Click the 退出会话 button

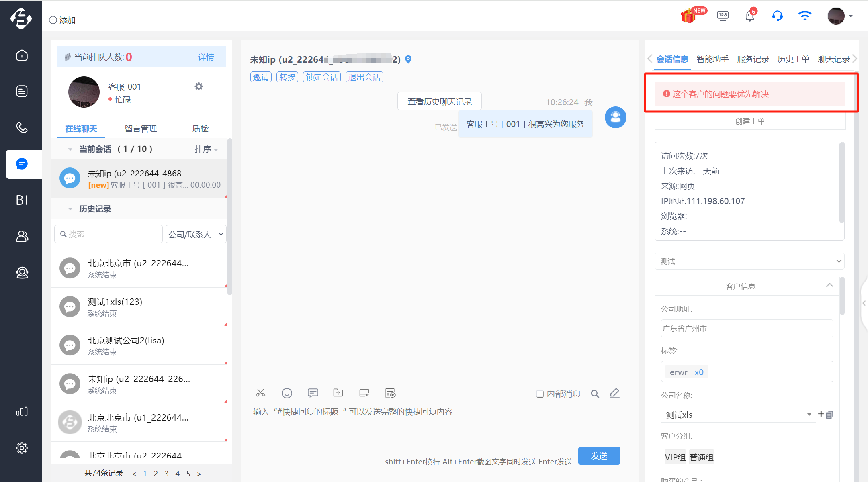tap(364, 77)
